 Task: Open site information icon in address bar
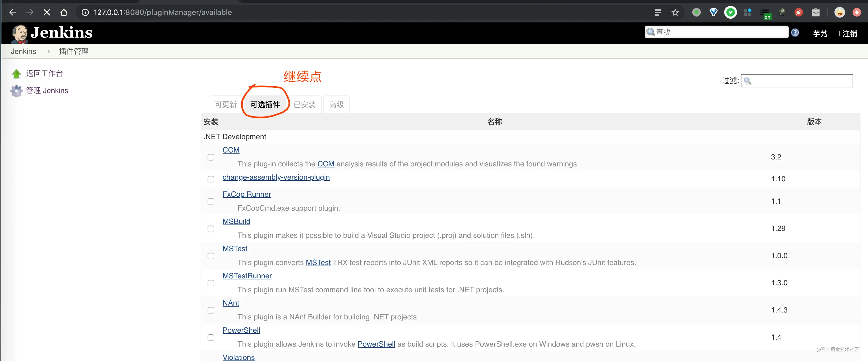click(x=85, y=13)
